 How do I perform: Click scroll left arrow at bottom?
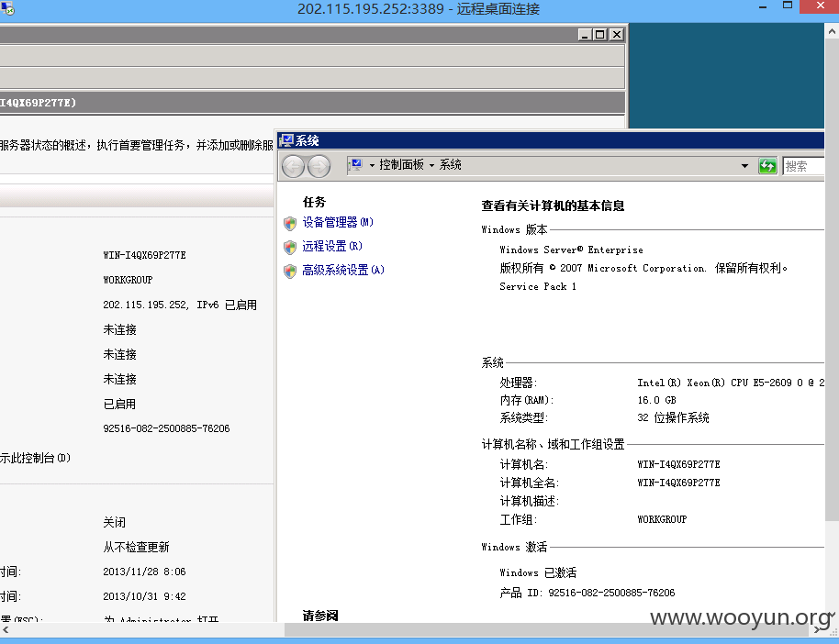pos(6,629)
